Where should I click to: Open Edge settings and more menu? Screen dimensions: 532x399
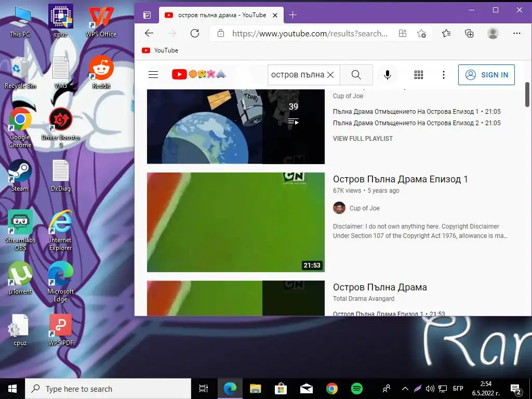point(517,33)
